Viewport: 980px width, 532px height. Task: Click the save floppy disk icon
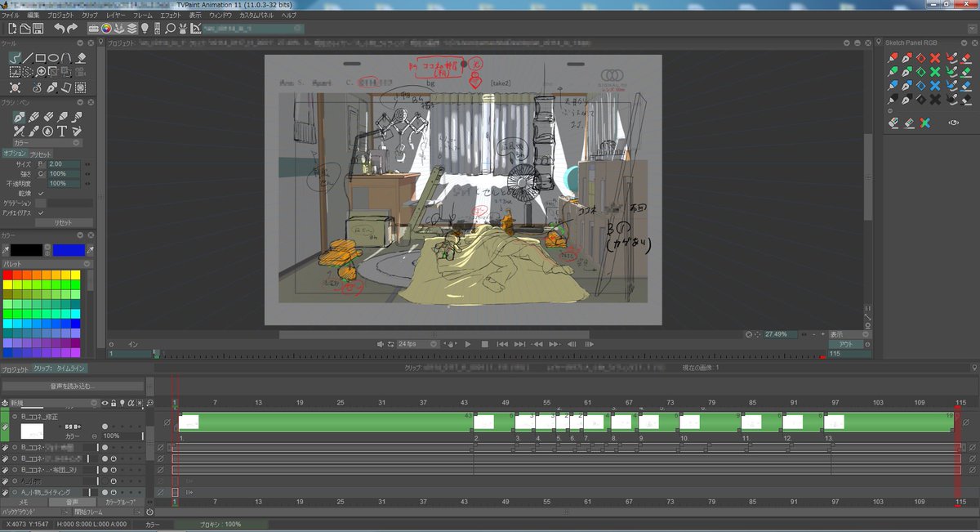pos(38,28)
